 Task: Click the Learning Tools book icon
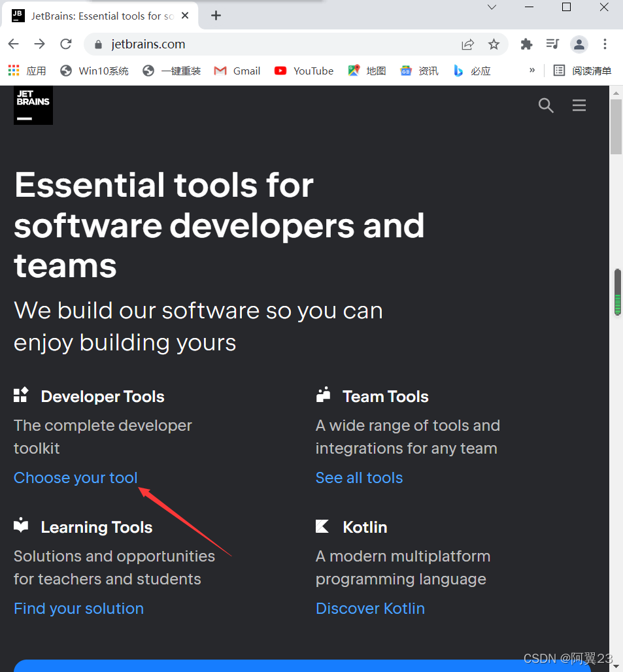point(21,525)
